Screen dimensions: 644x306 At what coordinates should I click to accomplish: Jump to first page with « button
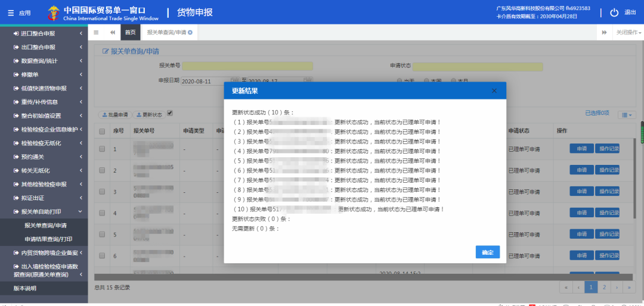pos(566,288)
